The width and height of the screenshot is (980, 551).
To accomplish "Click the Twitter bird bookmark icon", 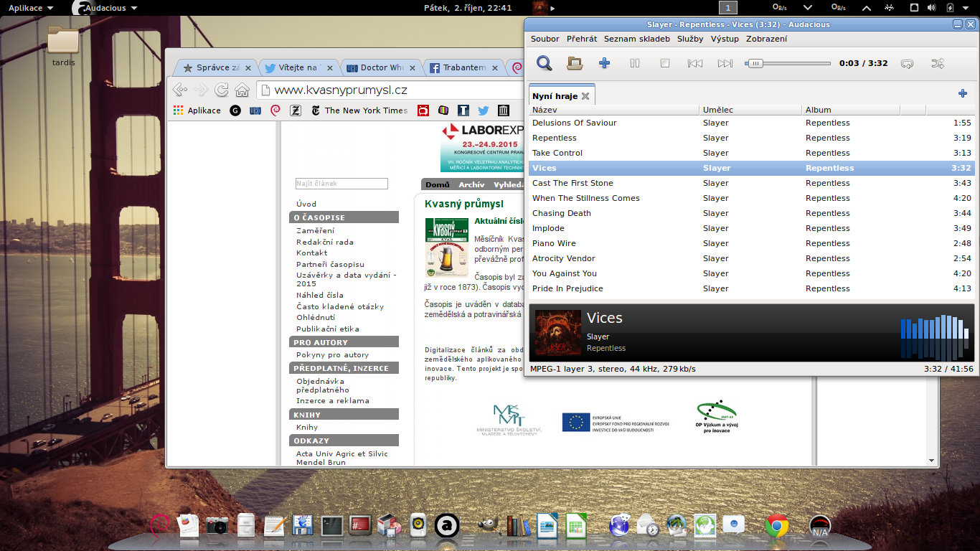I will coord(484,110).
